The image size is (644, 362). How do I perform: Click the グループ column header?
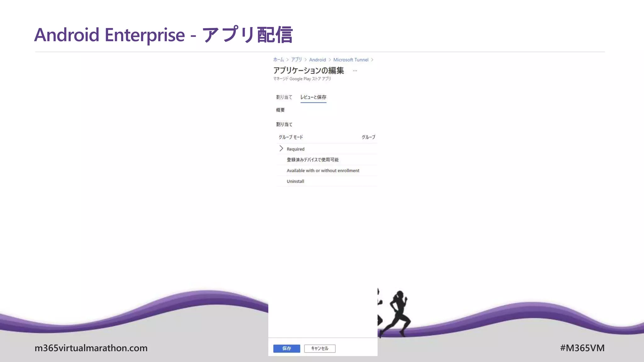368,137
